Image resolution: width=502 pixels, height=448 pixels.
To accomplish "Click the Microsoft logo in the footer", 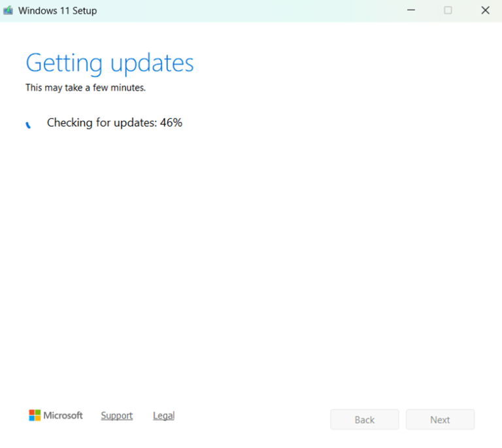I will coord(56,415).
